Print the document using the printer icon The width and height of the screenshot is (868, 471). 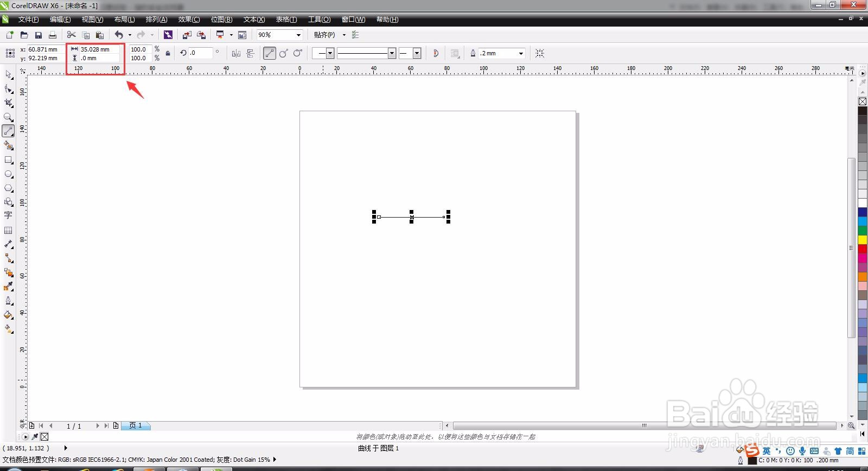pyautogui.click(x=52, y=35)
